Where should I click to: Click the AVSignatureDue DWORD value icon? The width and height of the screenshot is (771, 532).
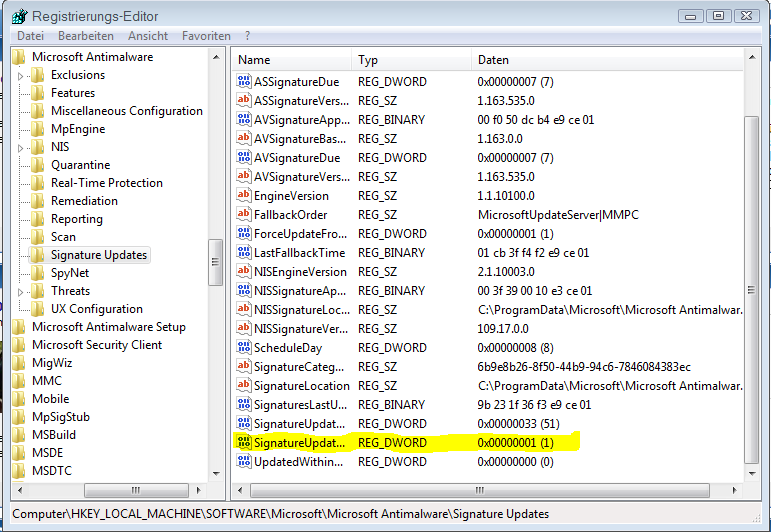pos(243,157)
